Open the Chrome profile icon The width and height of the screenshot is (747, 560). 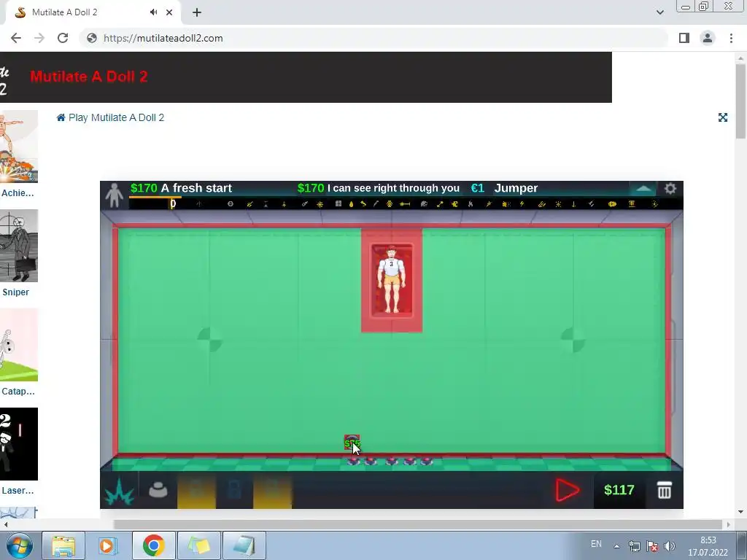tap(708, 38)
